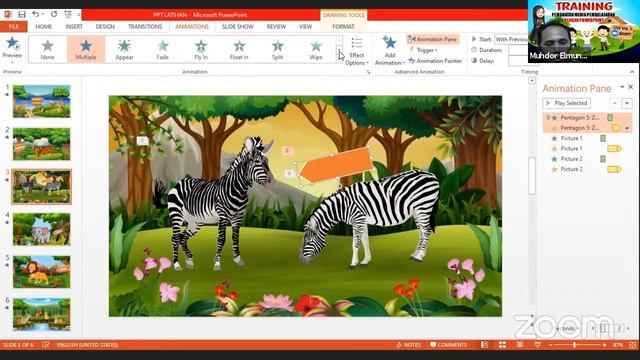Click the Save icon in quick access toolbar
Image resolution: width=640 pixels, height=360 pixels.
coord(22,14)
